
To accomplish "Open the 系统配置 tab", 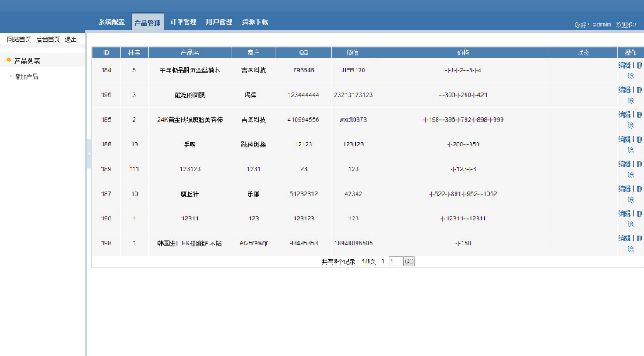I will coord(112,23).
